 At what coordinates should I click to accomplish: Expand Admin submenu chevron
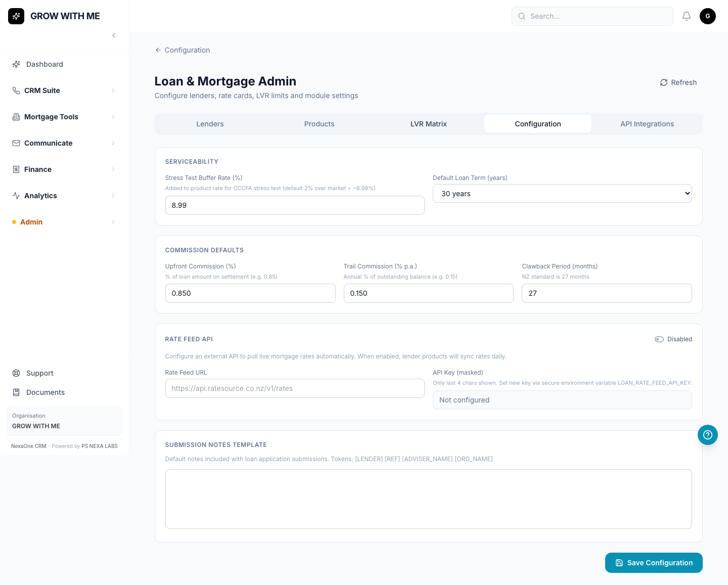point(113,222)
